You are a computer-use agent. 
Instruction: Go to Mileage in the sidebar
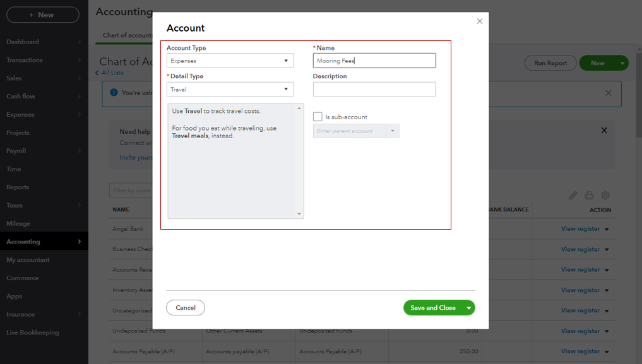coord(18,223)
